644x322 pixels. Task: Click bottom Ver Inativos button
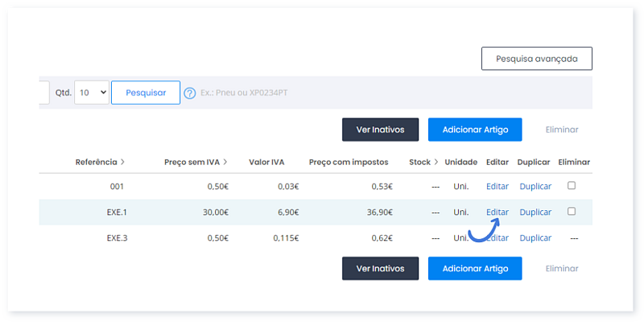380,269
